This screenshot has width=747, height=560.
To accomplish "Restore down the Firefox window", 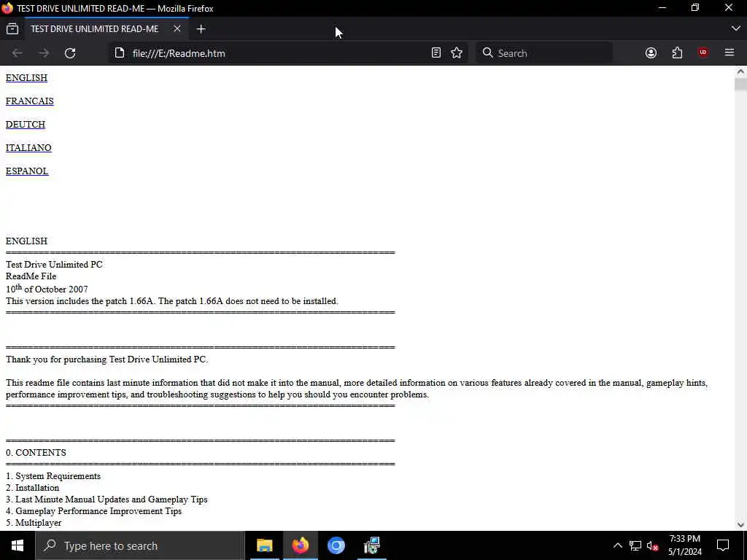I will pos(695,8).
